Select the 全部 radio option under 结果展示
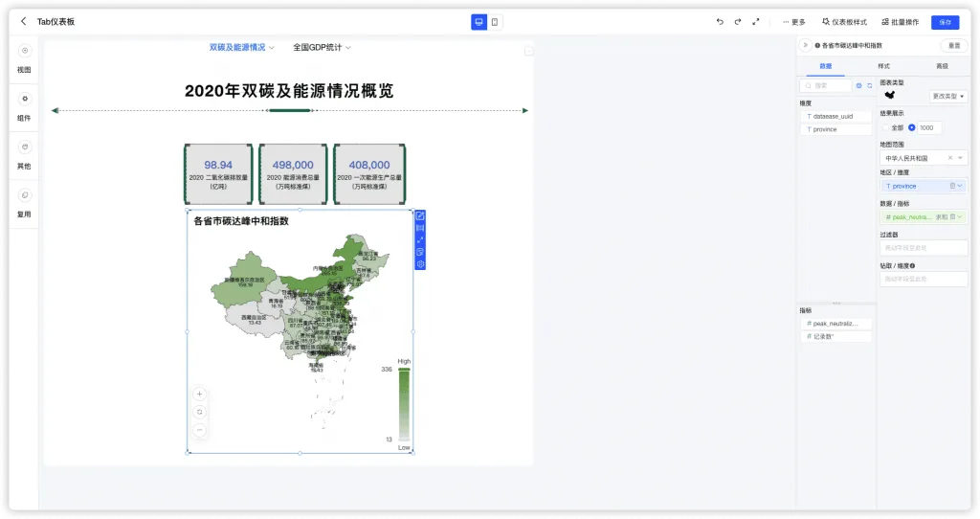Screen dimensions: 980x519 pyautogui.click(x=885, y=127)
